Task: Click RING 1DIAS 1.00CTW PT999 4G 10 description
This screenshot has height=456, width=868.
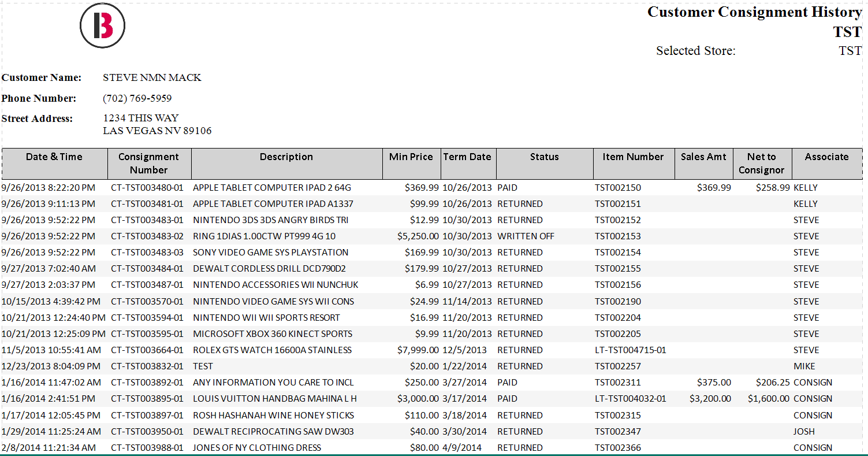Action: 265,236
